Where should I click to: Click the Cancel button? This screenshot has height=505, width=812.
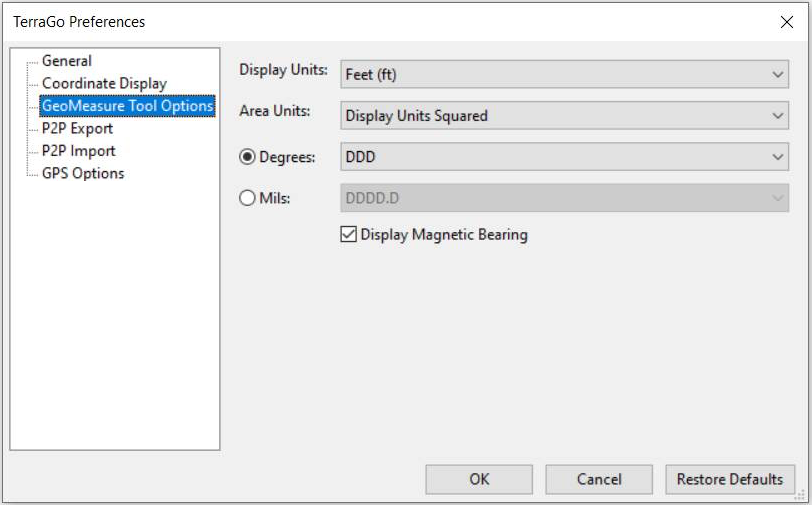click(x=599, y=479)
